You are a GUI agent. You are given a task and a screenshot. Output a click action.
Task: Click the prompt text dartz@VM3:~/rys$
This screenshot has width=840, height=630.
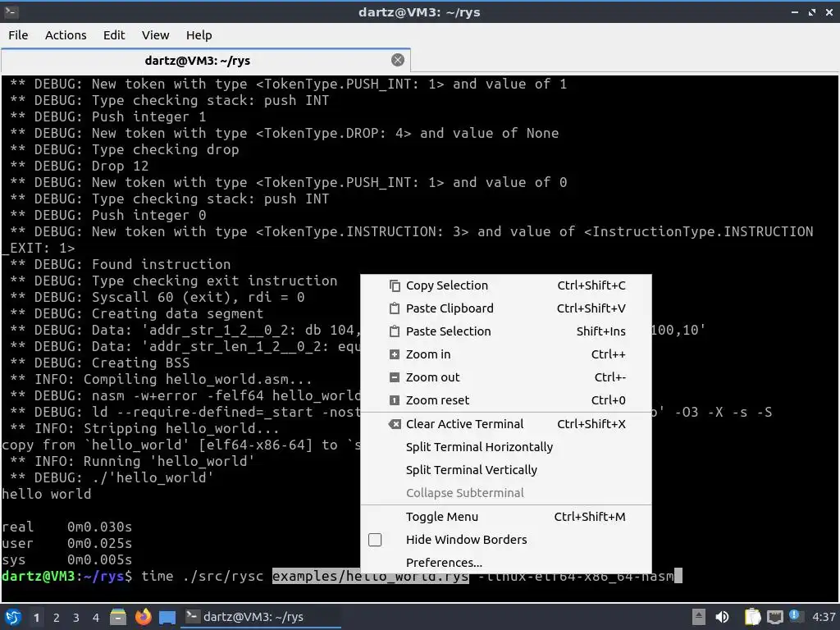tap(67, 577)
